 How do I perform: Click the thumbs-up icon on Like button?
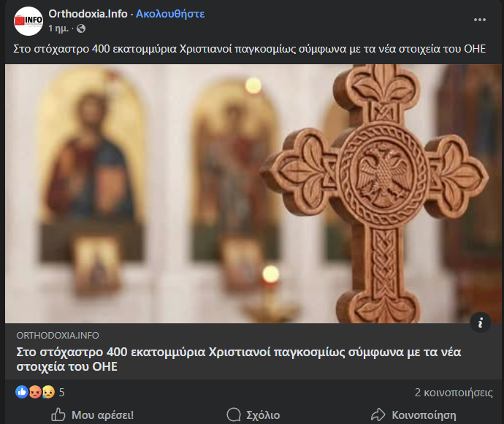[x=58, y=415]
